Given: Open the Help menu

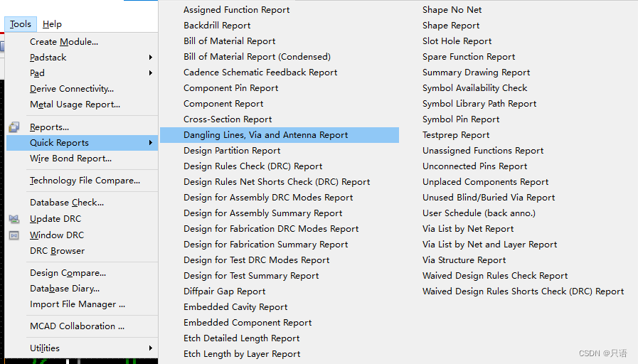Looking at the screenshot, I should coord(52,24).
